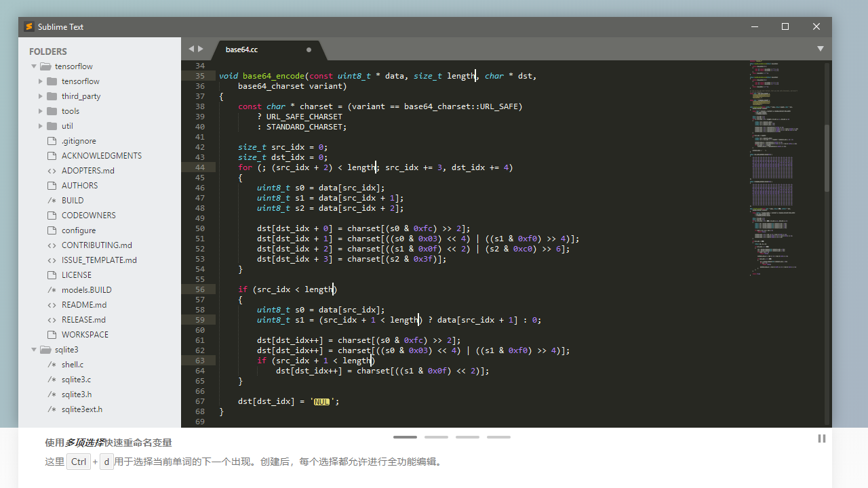Click the plain file icon next to .gitignore

click(51, 140)
